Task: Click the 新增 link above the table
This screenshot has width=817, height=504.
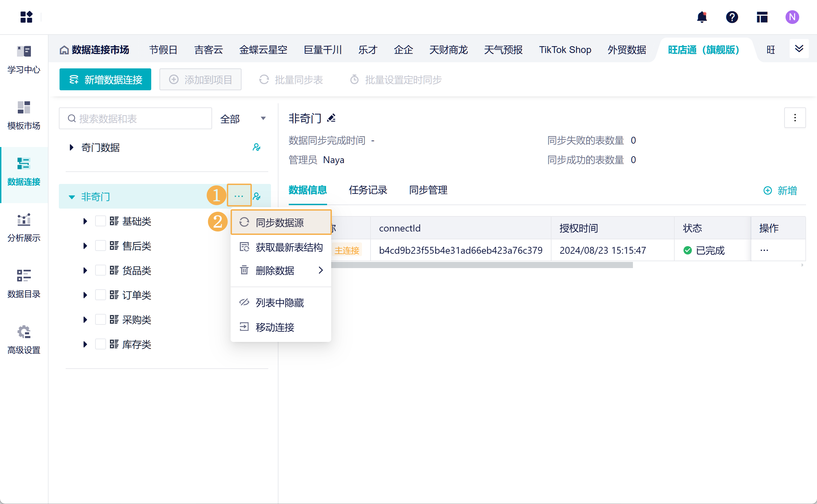Action: pyautogui.click(x=780, y=190)
